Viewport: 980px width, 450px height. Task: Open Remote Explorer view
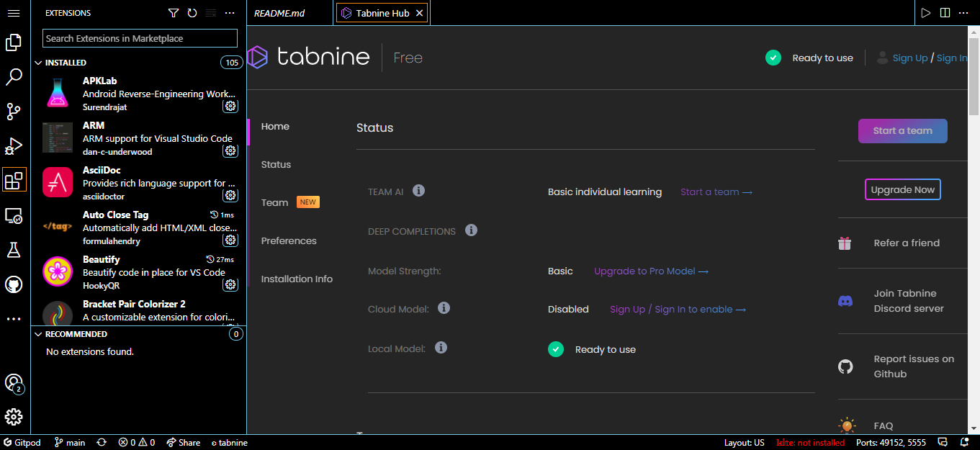point(13,215)
